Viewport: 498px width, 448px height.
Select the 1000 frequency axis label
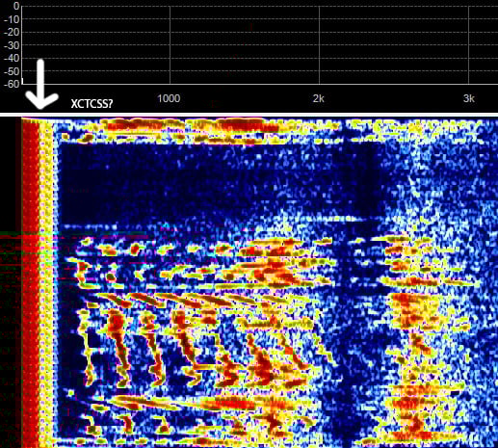tap(169, 98)
